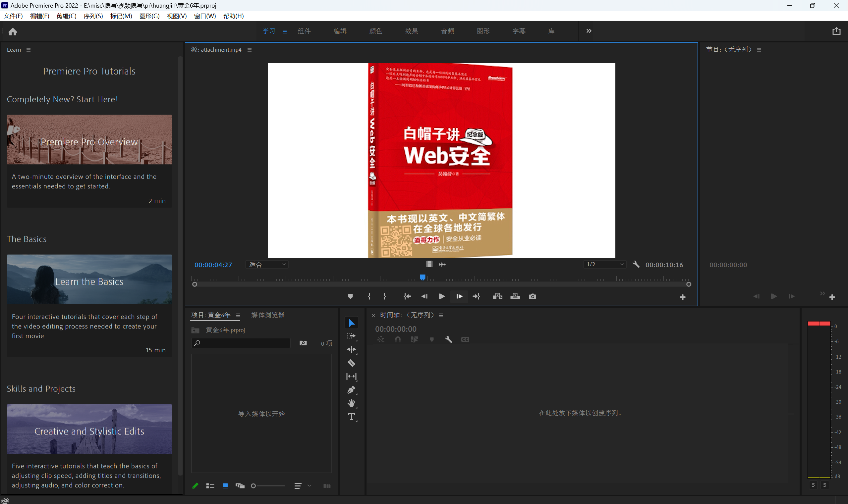Screen dimensions: 848x504
Task: Play the source clip
Action: [x=441, y=296]
